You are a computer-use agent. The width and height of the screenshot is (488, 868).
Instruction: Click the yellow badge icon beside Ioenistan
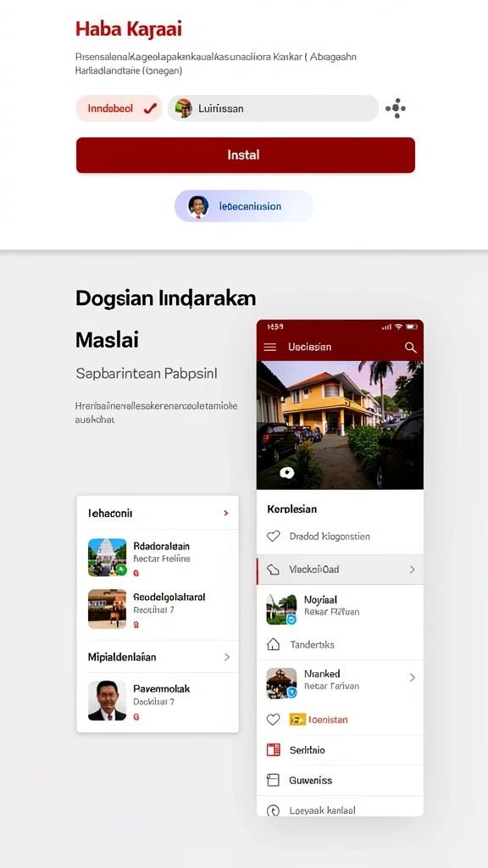pyautogui.click(x=297, y=720)
